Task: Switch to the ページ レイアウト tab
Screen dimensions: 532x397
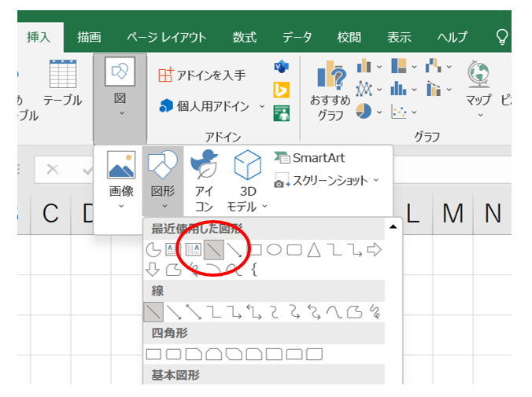Action: click(x=167, y=37)
